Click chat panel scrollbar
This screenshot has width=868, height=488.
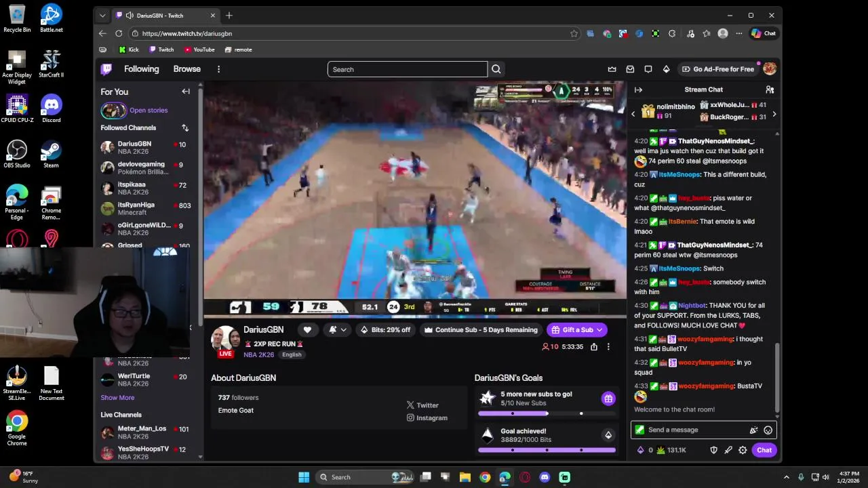777,378
